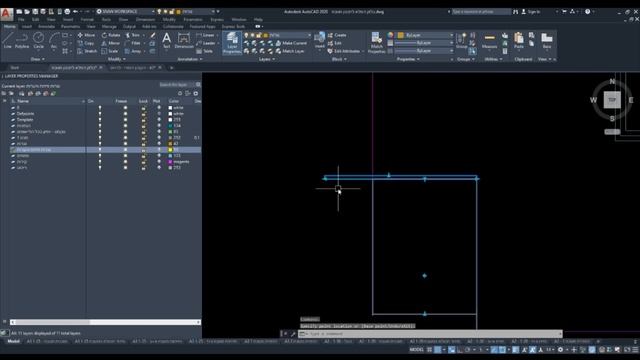The image size is (640, 360).
Task: Choose the Array command
Action: point(133,51)
